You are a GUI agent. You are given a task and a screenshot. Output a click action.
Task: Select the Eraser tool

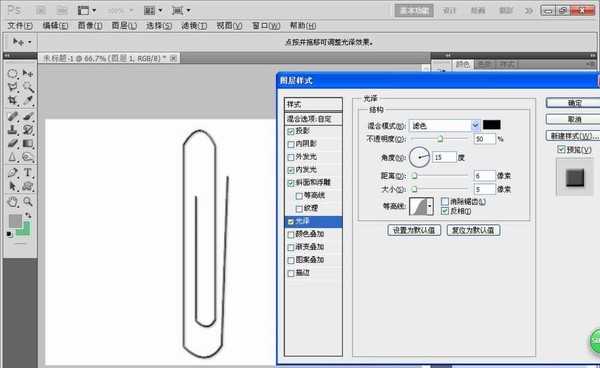pyautogui.click(x=13, y=143)
